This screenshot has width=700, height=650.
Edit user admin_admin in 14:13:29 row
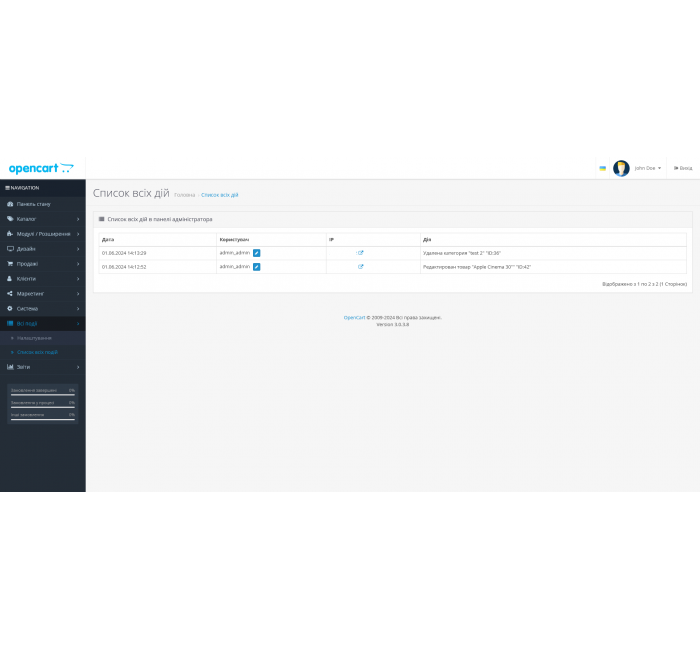coord(257,253)
